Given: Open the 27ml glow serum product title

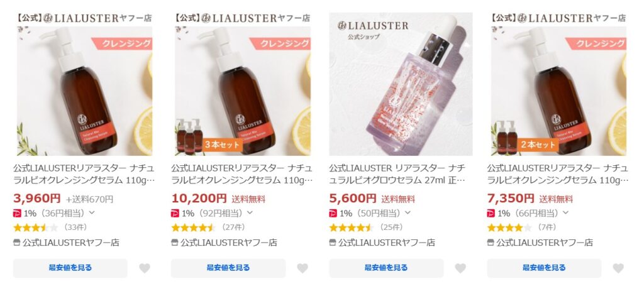Looking at the screenshot, I should [397, 174].
